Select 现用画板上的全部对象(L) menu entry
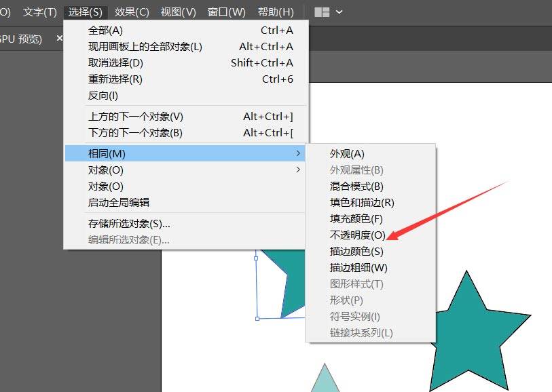 (145, 47)
